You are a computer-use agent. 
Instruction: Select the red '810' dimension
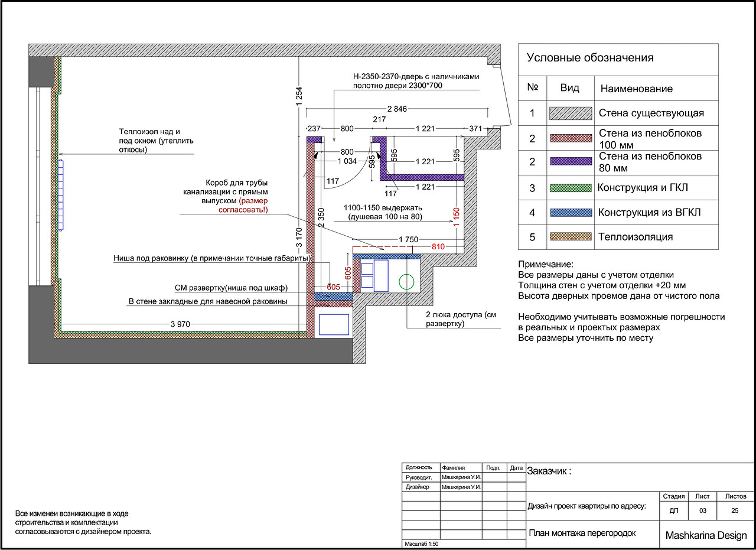(x=438, y=246)
